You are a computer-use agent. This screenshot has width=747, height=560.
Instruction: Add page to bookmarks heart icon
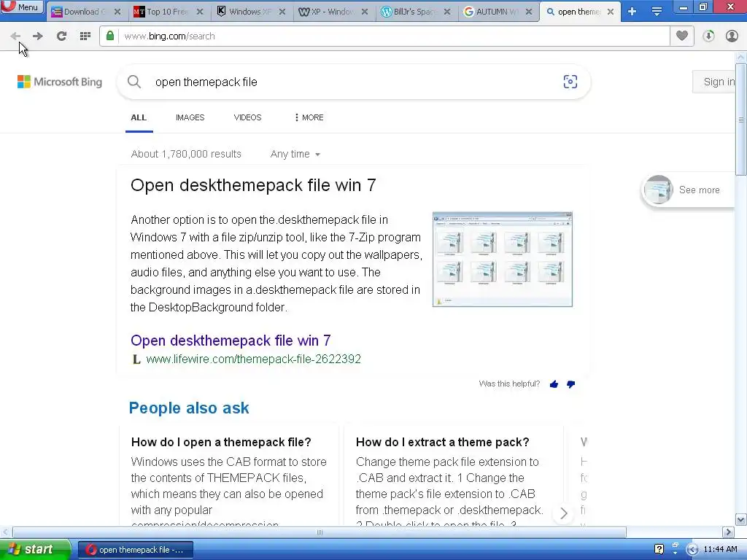point(682,36)
